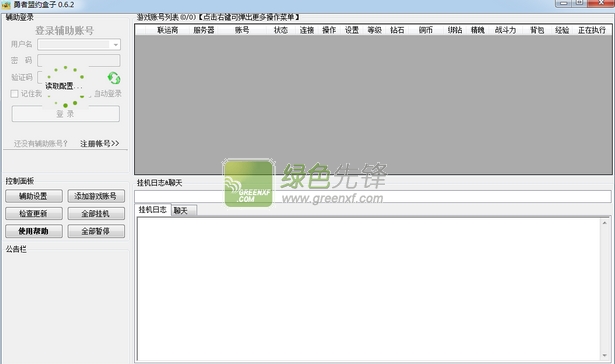Open the 用户名 dropdown arrow
The image size is (615, 364).
[x=116, y=44]
